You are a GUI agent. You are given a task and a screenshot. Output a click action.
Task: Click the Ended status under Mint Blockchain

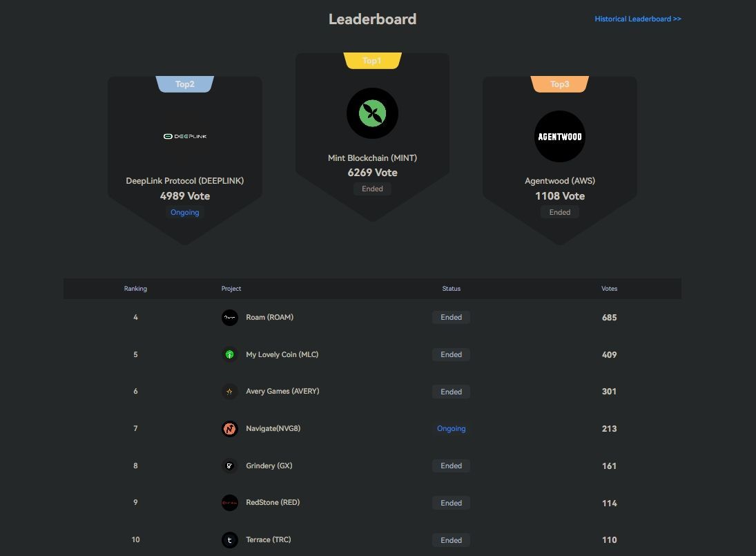[372, 189]
